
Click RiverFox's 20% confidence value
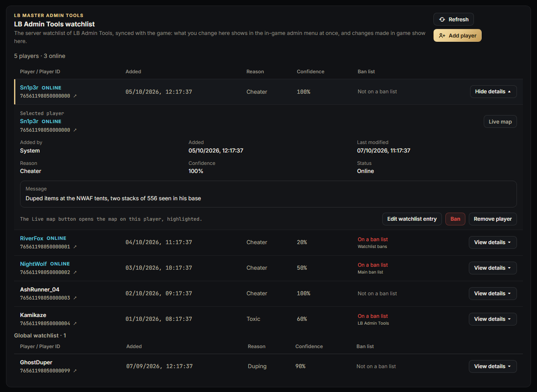tap(302, 242)
